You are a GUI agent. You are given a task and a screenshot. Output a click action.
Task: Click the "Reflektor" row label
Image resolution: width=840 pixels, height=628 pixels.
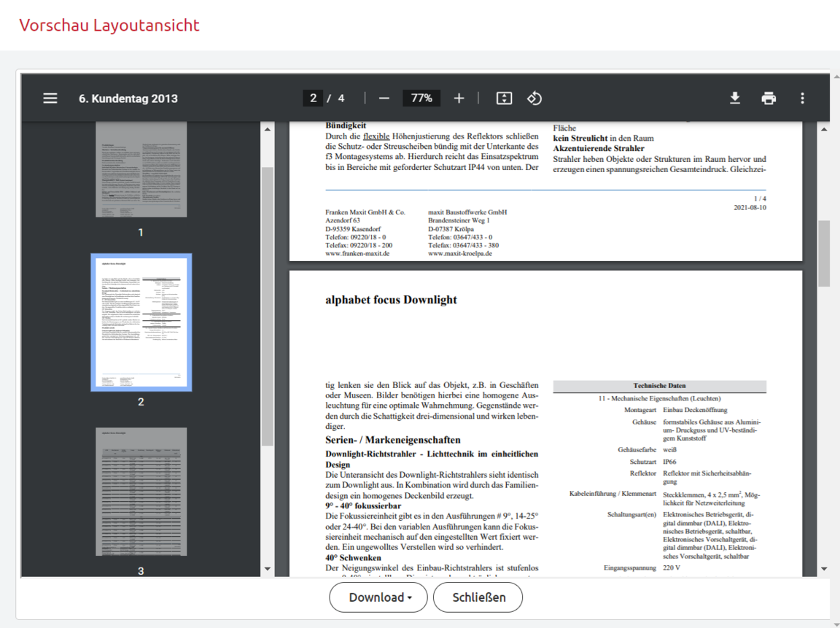[x=643, y=473]
